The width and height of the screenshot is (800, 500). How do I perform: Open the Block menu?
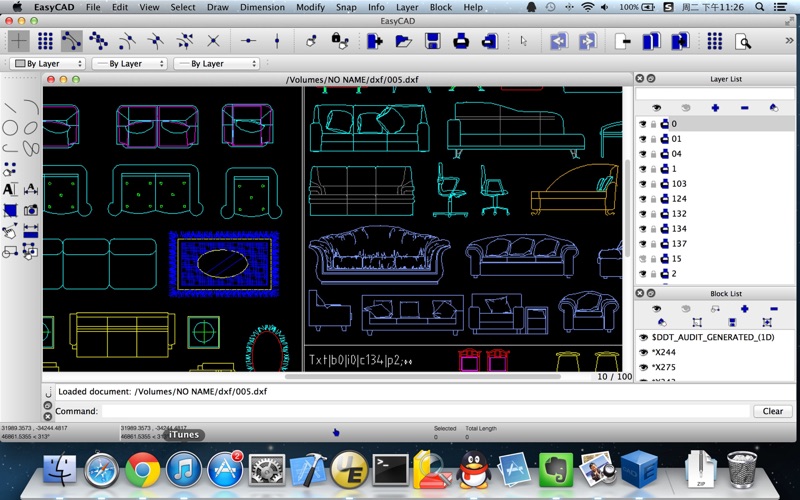tap(441, 7)
